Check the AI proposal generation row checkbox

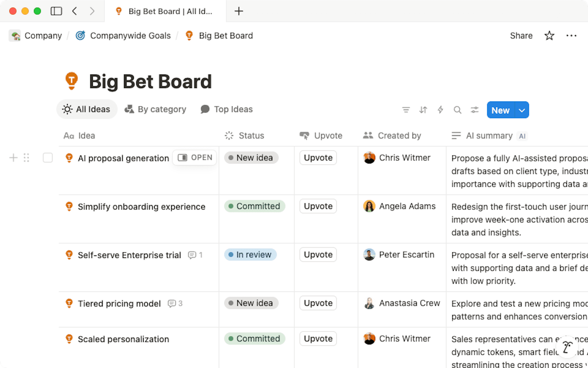click(48, 158)
